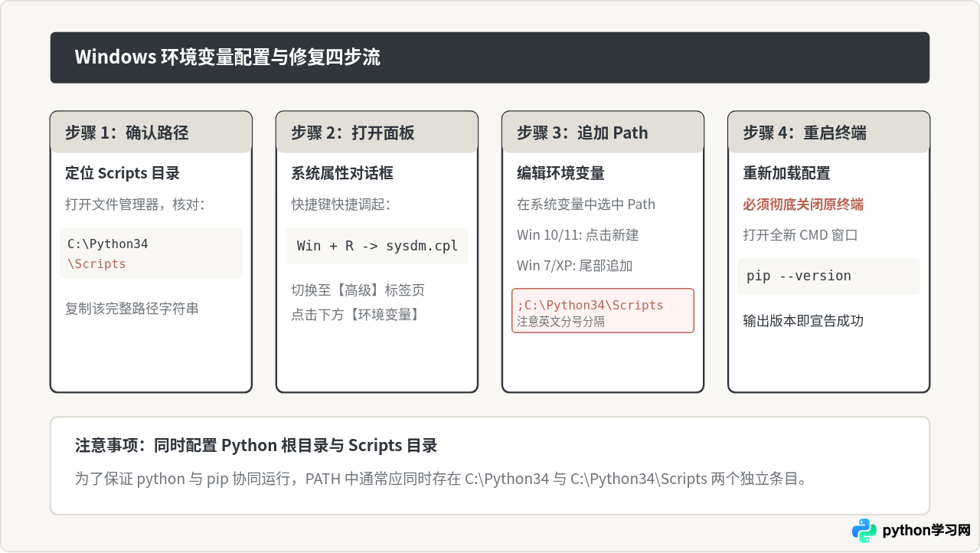The width and height of the screenshot is (980, 553).
Task: Click the ';C:\Python34\Scripts' red code
Action: click(590, 305)
